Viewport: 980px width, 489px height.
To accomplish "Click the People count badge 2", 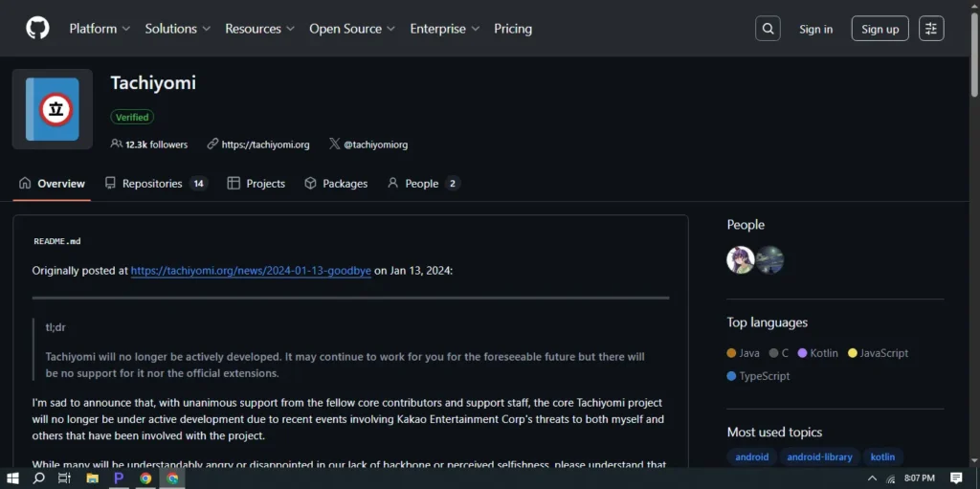I will tap(453, 183).
